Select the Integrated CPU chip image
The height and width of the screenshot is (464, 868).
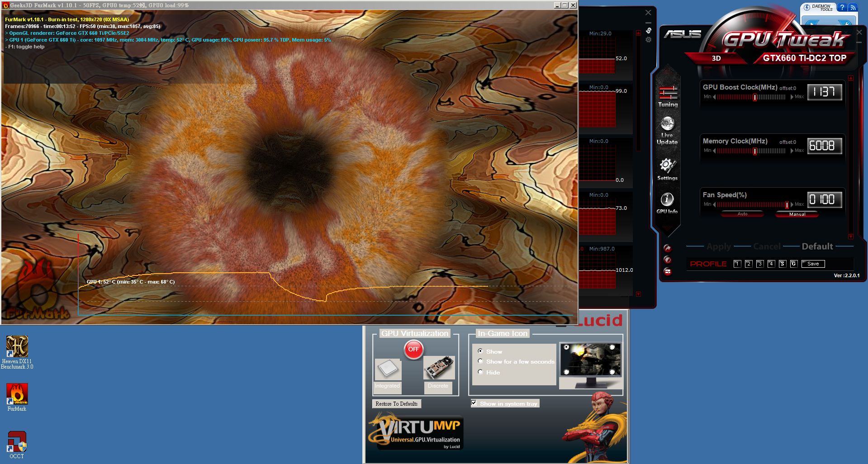point(388,369)
